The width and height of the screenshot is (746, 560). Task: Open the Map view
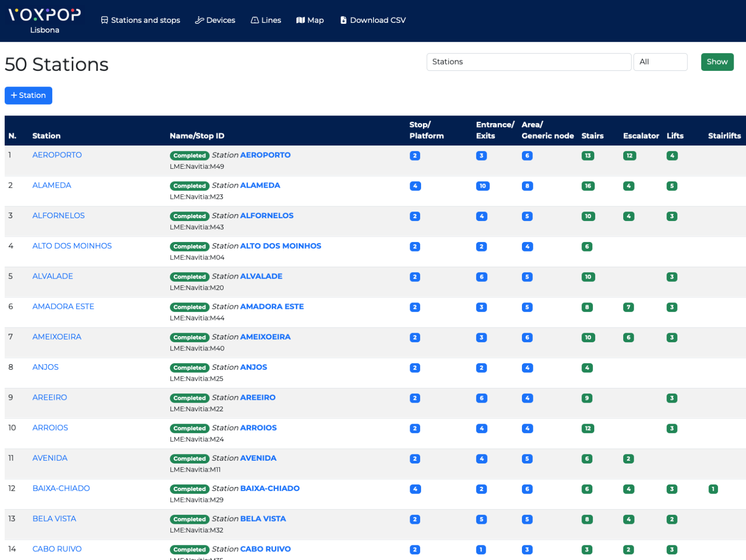point(310,20)
